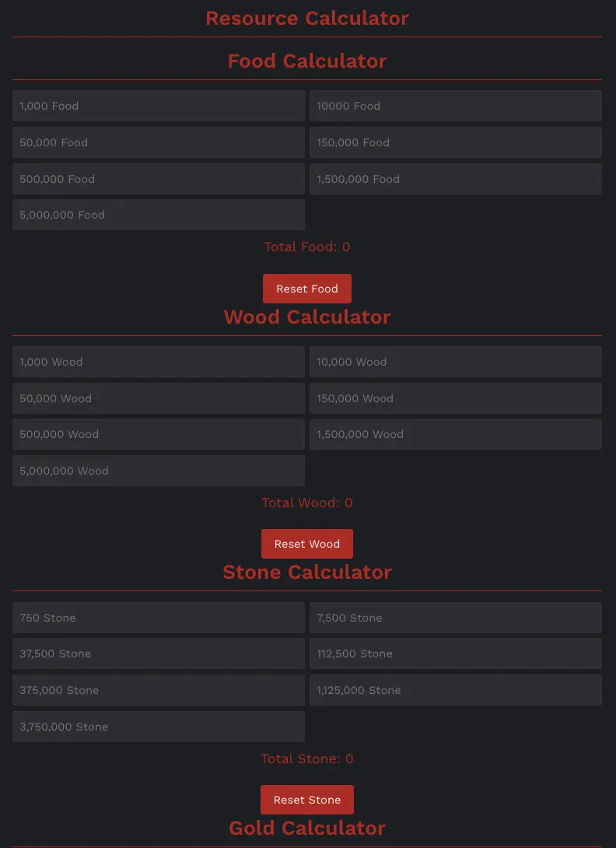The height and width of the screenshot is (848, 616).
Task: Focus the 1,000 Food input field
Action: [159, 106]
